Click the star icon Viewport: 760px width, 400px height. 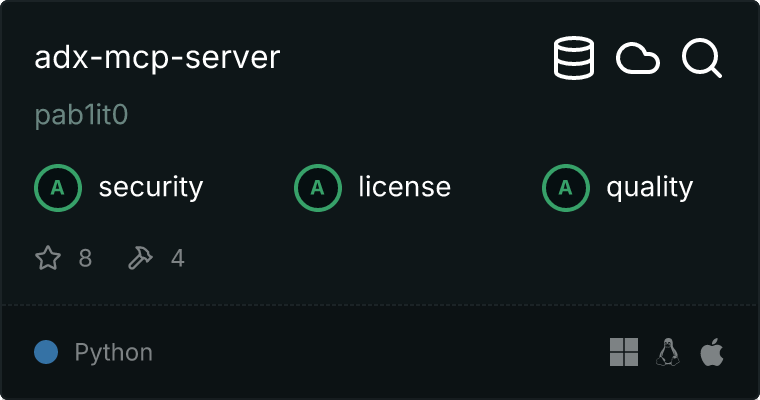[48, 259]
